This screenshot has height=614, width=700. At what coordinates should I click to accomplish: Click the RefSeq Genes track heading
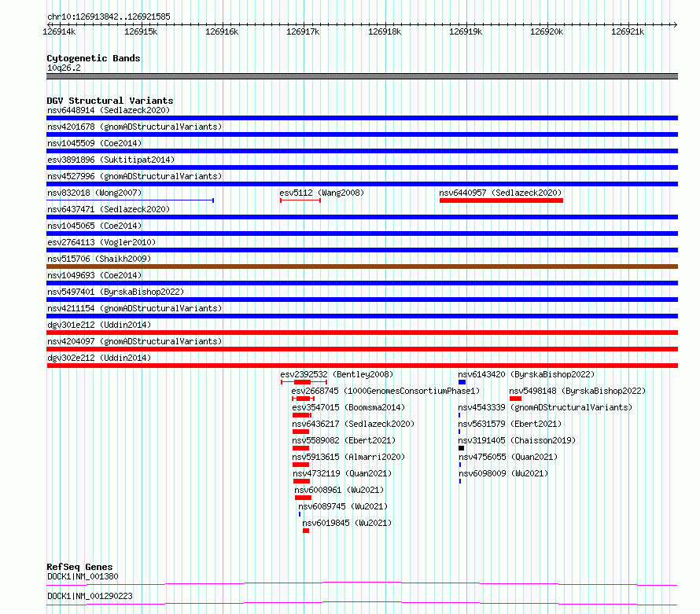pos(79,567)
